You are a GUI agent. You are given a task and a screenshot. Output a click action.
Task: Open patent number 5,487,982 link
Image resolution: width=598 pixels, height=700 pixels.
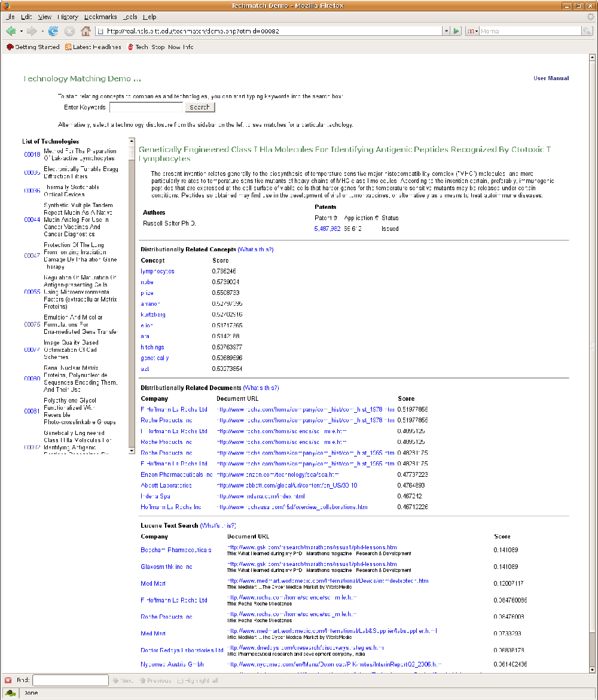(x=327, y=229)
